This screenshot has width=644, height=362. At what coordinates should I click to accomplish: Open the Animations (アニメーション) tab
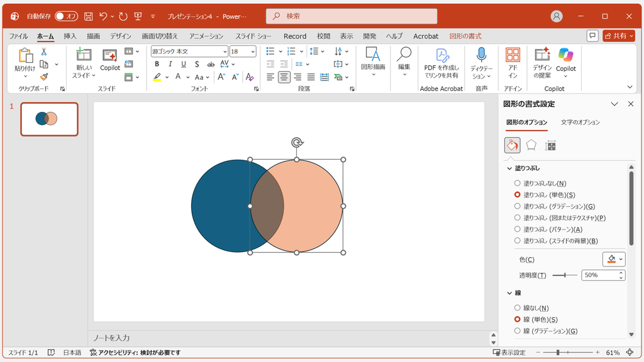coord(206,36)
